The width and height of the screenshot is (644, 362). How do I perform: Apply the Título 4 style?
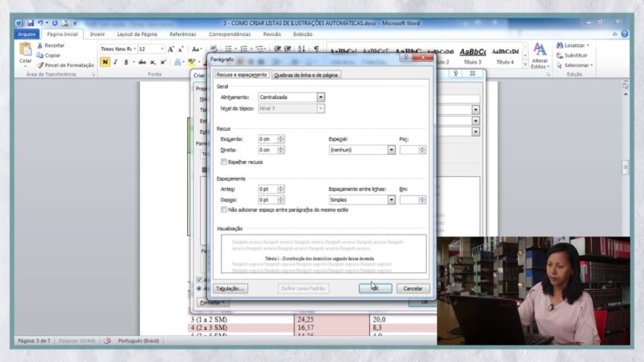[x=505, y=56]
